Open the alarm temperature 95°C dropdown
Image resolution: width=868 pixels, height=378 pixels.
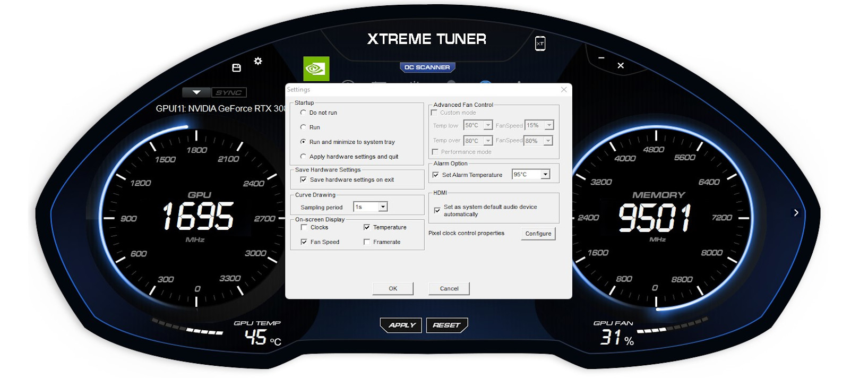(531, 174)
